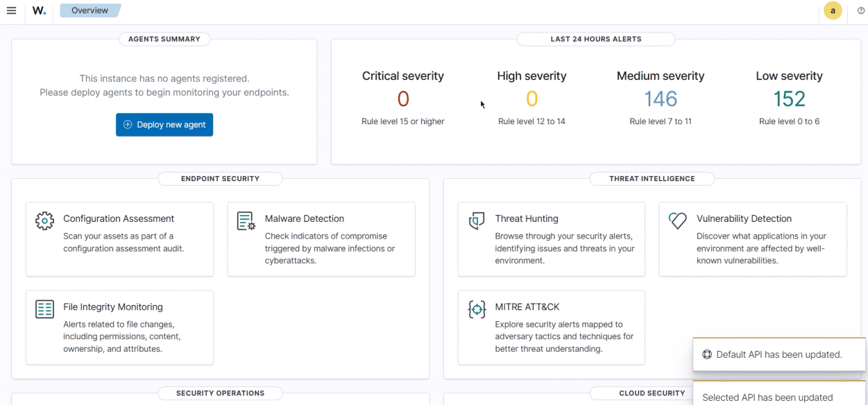Click the SECURITY OPERATIONS section header
The image size is (868, 405).
(220, 393)
